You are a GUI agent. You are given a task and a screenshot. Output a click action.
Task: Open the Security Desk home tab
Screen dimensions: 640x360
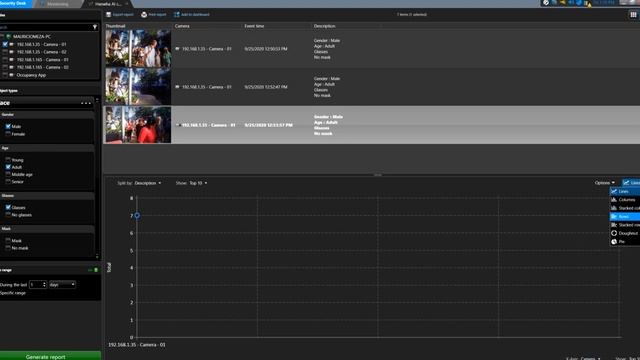tap(16, 3)
